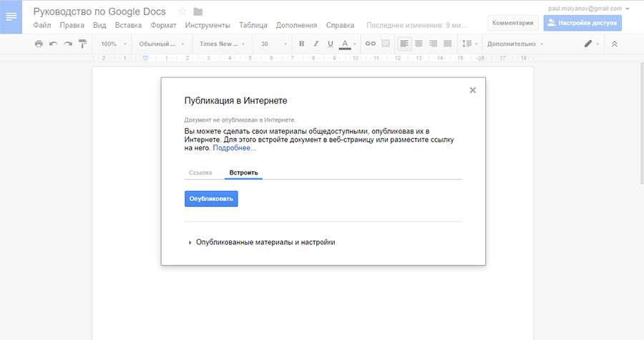
Task: Click the Print icon in toolbar
Action: tap(39, 44)
